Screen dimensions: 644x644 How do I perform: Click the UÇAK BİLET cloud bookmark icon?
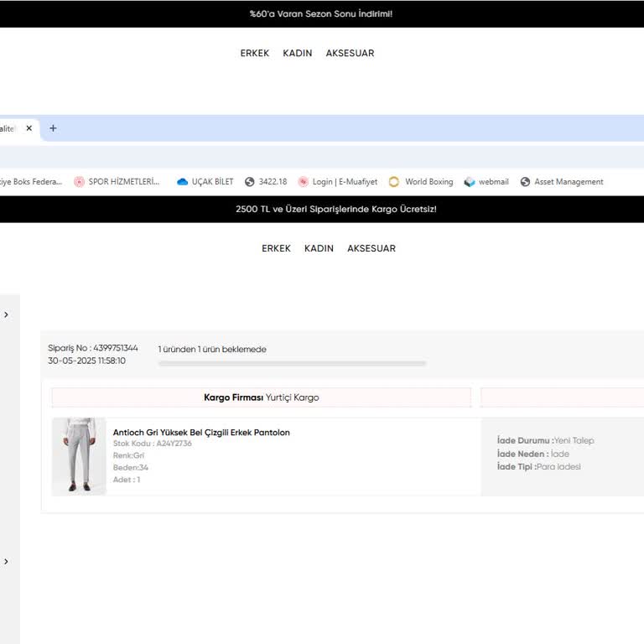click(183, 182)
